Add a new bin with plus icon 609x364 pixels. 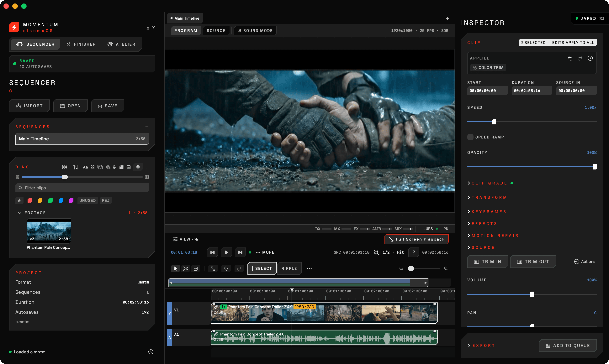147,167
